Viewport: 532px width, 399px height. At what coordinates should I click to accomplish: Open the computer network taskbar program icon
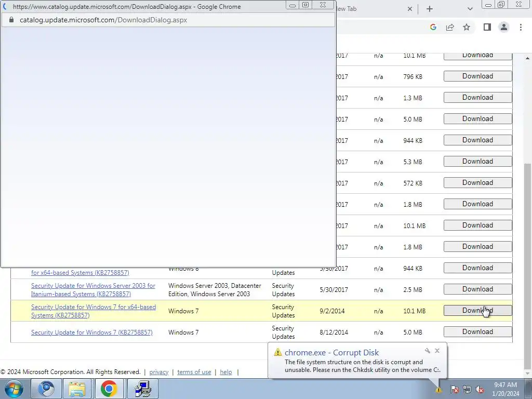click(142, 389)
